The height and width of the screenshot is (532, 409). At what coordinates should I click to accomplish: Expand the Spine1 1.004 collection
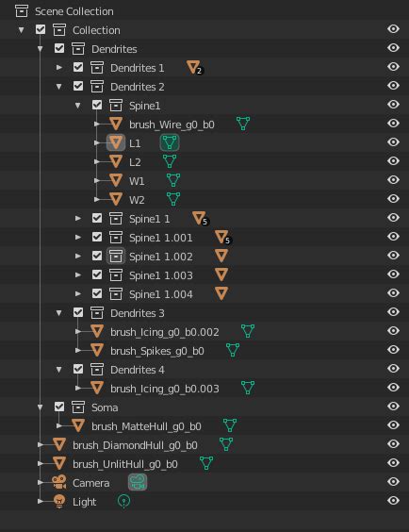[78, 293]
